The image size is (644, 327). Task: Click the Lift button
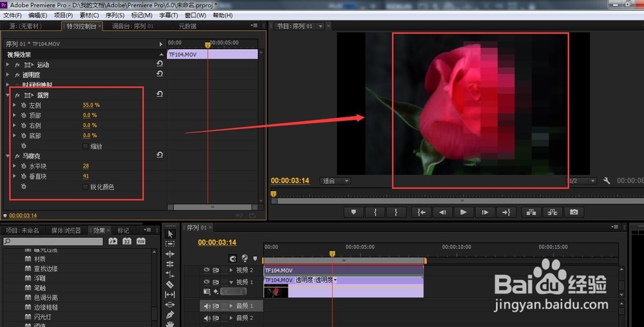coord(531,212)
